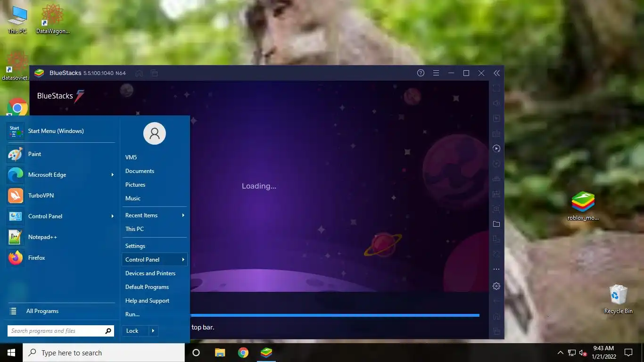Viewport: 644px width, 362px height.
Task: Click the home icon in BlueStacks title bar
Action: coord(139,73)
